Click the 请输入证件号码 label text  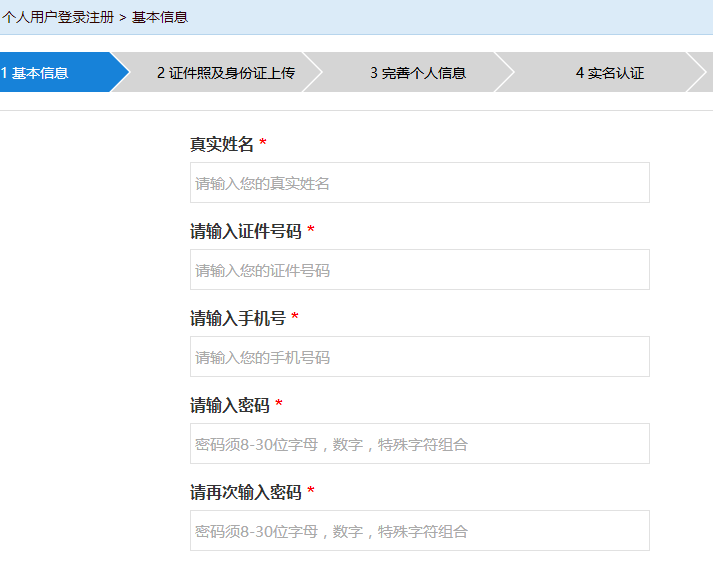click(245, 232)
